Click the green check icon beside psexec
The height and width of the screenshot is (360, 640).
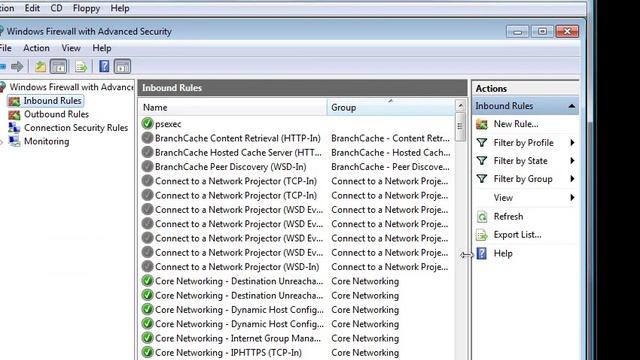[x=147, y=123]
